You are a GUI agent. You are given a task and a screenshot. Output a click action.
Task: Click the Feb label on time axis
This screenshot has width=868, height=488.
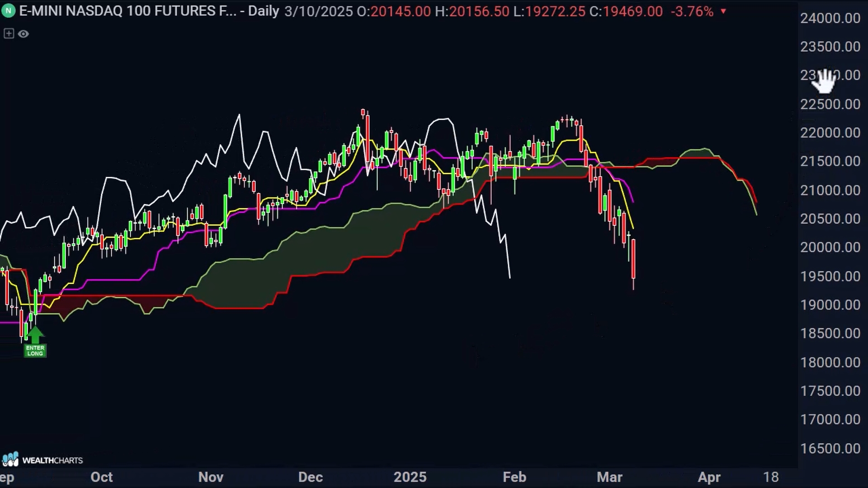(x=514, y=477)
